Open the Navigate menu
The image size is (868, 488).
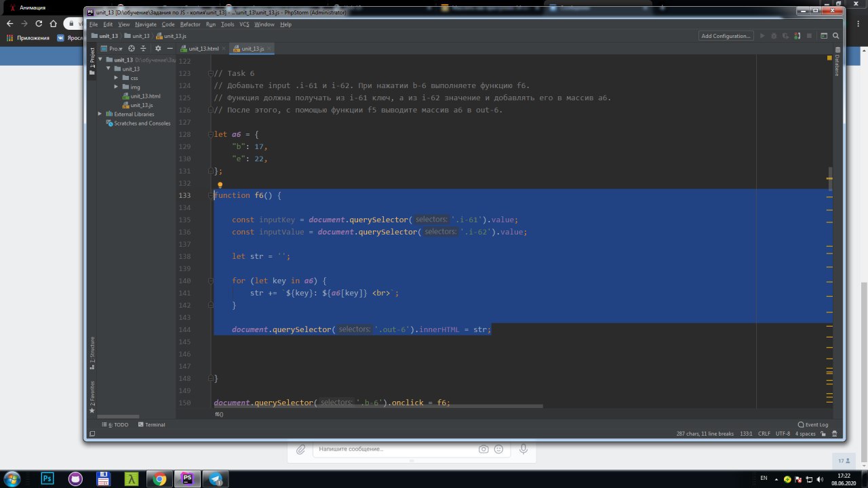tap(146, 24)
